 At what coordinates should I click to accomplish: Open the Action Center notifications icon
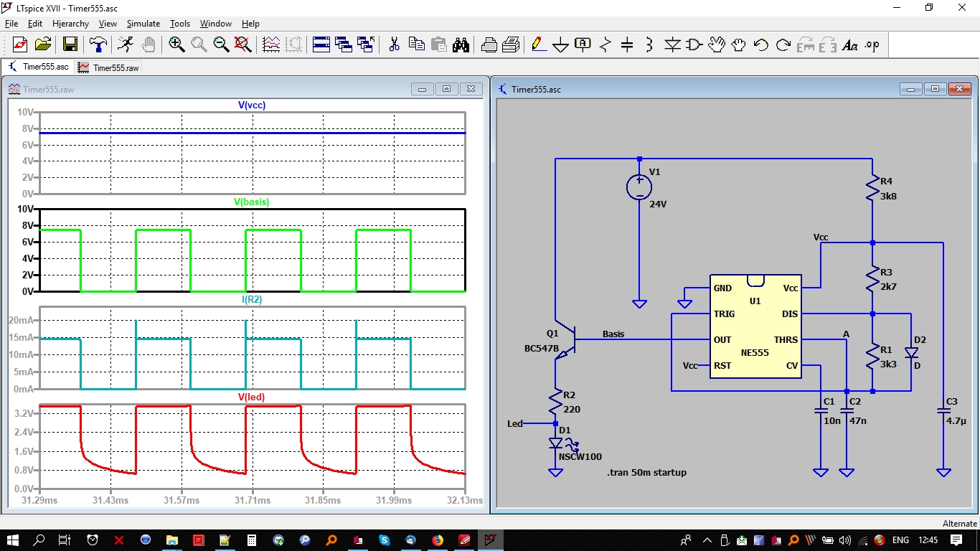[956, 540]
